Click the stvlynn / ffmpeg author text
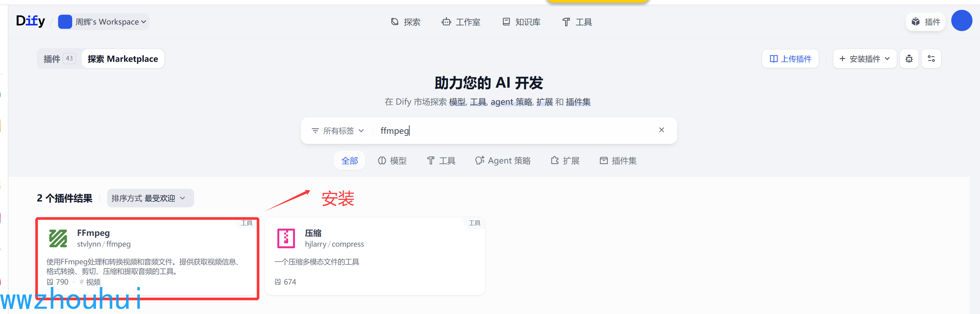Screen dimensions: 980x314 tap(104, 244)
